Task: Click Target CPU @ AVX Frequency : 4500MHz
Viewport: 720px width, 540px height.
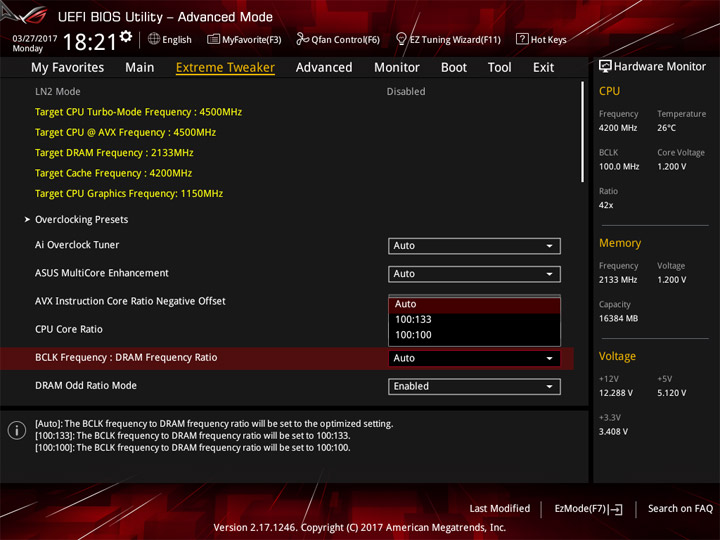Action: (x=125, y=132)
